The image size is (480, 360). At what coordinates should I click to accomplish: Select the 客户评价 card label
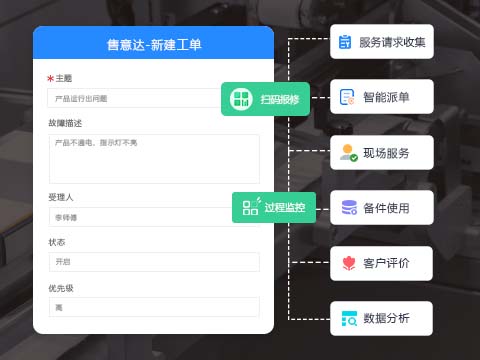386,263
